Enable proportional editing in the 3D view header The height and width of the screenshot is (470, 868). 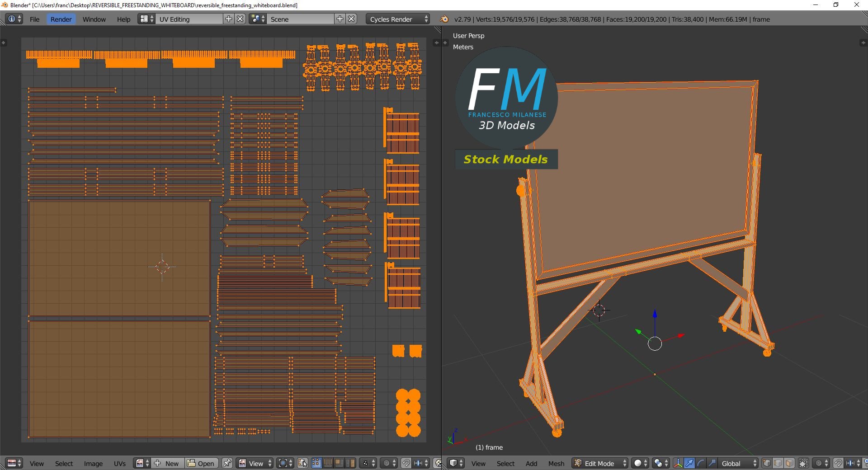tap(818, 463)
